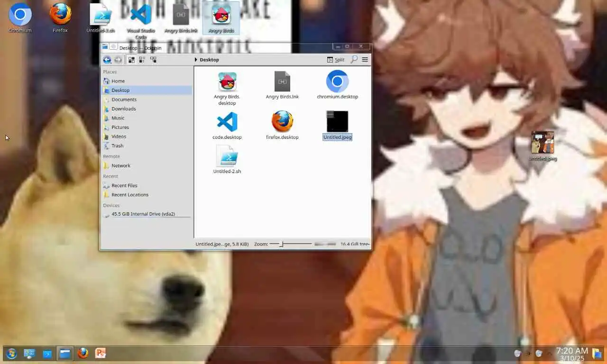Click the file size status text

[222, 244]
